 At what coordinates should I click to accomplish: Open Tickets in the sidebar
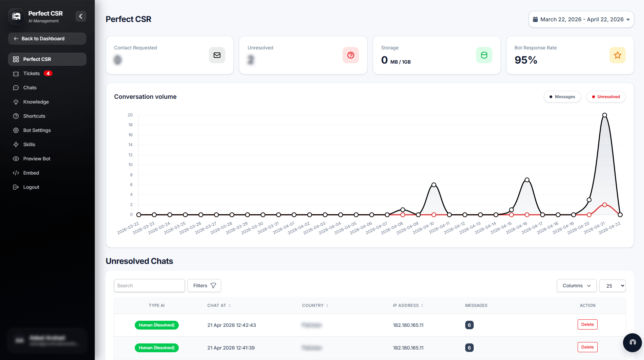pyautogui.click(x=31, y=73)
